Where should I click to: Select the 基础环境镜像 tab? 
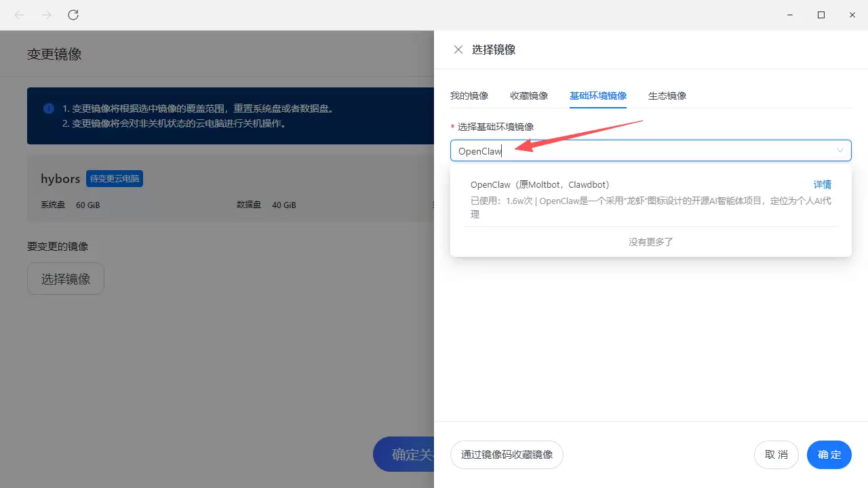point(597,96)
